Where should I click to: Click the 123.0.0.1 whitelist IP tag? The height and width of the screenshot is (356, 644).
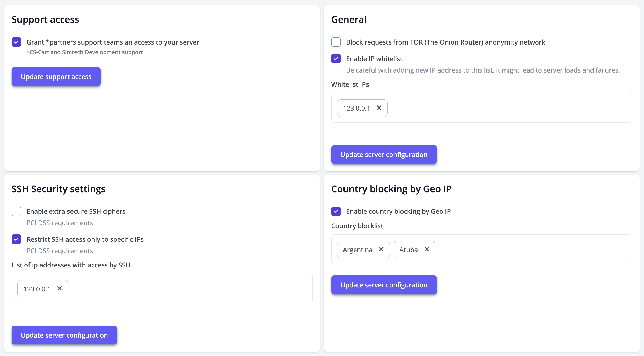356,108
